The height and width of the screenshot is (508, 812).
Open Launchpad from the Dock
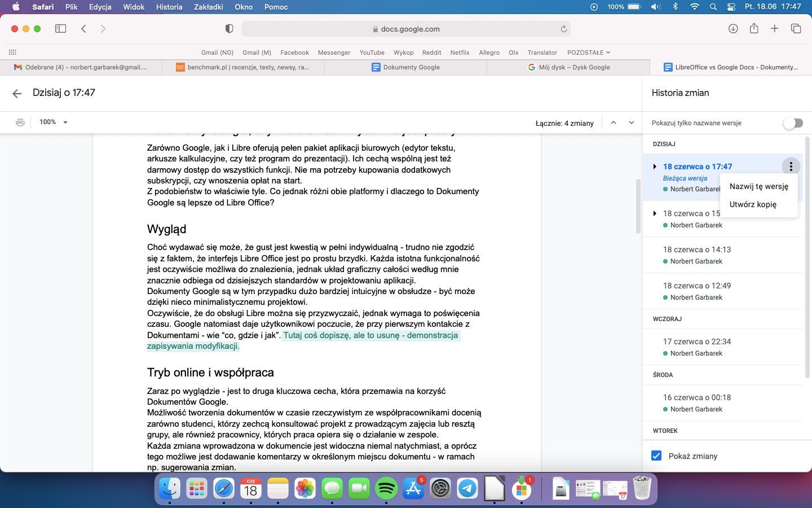(197, 488)
